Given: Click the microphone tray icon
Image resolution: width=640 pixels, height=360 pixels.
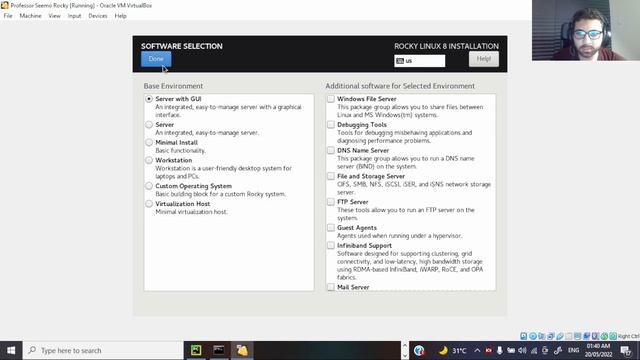Looking at the screenshot, I should point(500,351).
